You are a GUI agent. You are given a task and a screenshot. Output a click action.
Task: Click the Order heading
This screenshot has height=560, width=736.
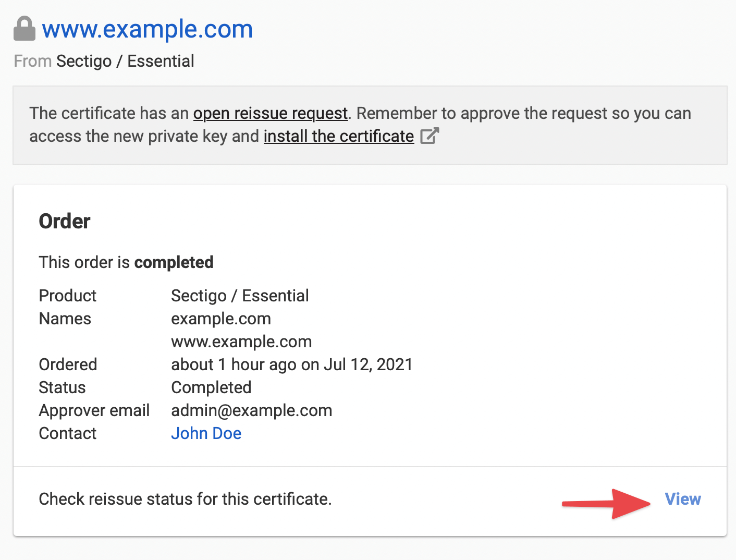pos(65,222)
